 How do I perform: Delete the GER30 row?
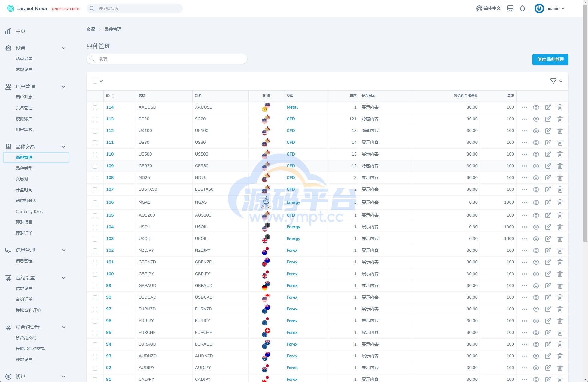pyautogui.click(x=560, y=166)
